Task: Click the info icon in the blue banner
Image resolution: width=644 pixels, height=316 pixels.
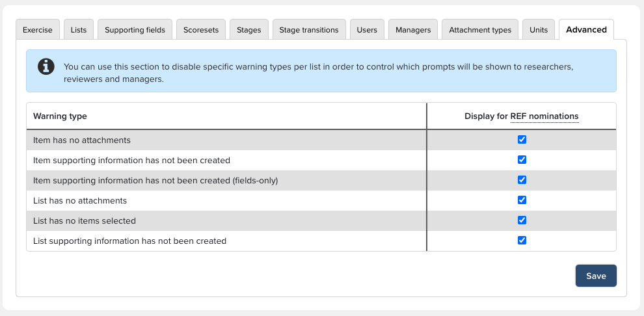Action: tap(46, 66)
